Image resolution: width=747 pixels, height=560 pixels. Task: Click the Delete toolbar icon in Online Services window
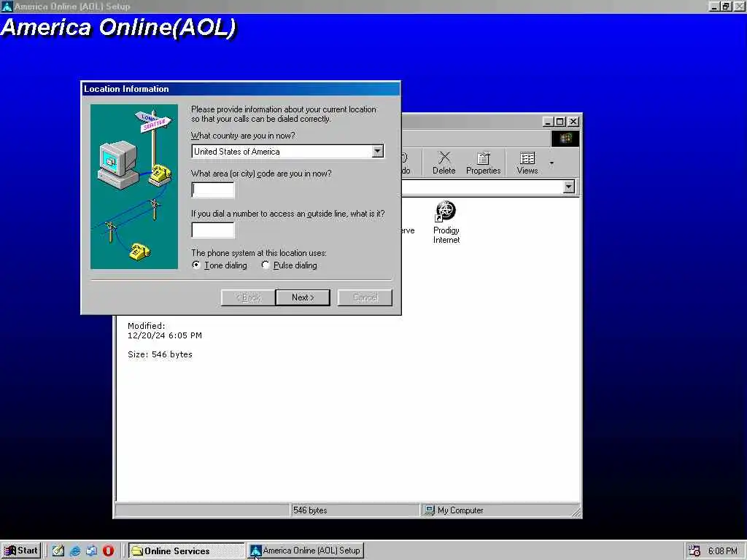tap(444, 163)
